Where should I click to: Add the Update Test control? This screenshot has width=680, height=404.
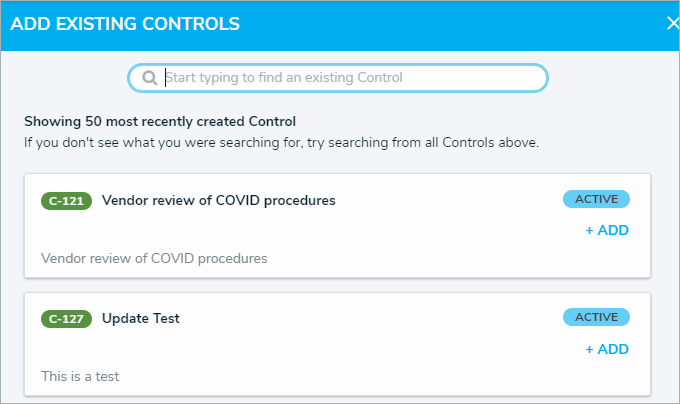pos(606,349)
